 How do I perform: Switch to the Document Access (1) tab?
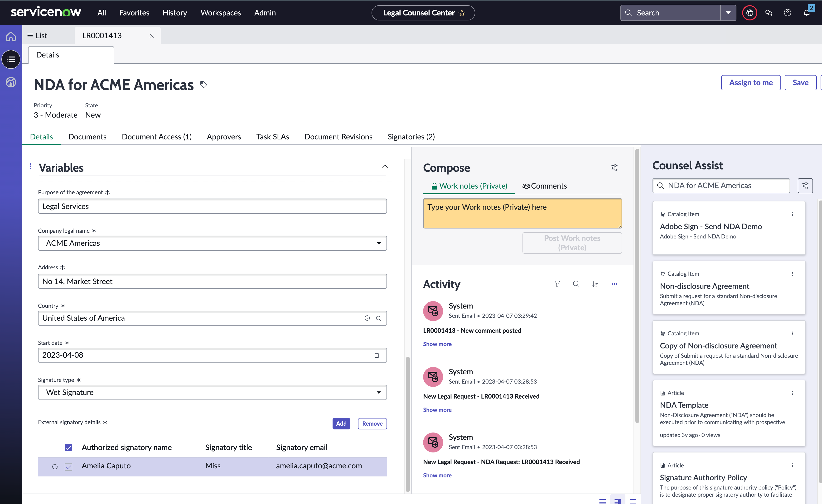pyautogui.click(x=157, y=137)
